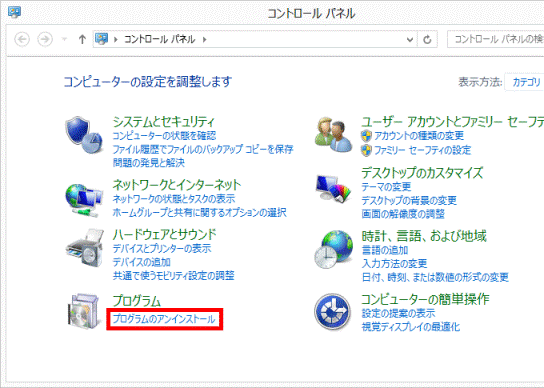The width and height of the screenshot is (544, 388).
Task: Click the Control Panel icon in address bar
Action: point(102,39)
